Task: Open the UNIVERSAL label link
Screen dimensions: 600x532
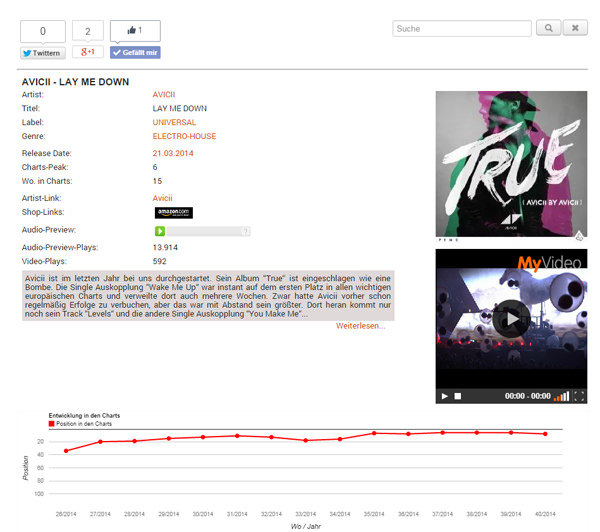Action: 174,122
